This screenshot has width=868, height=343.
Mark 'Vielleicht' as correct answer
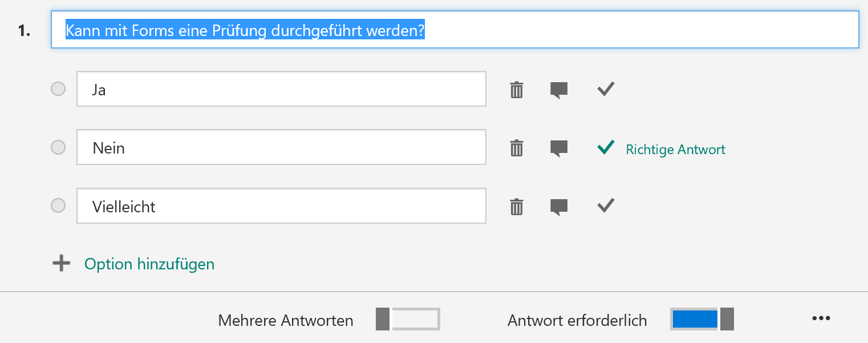[x=606, y=205]
